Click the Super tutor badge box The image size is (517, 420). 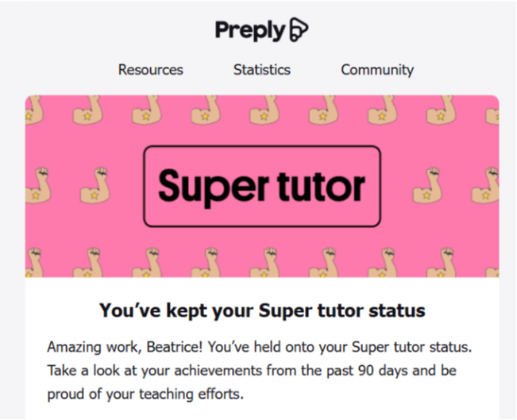(261, 187)
